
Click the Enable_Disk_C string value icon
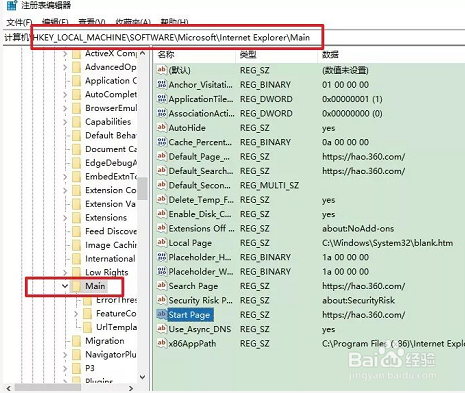(162, 213)
